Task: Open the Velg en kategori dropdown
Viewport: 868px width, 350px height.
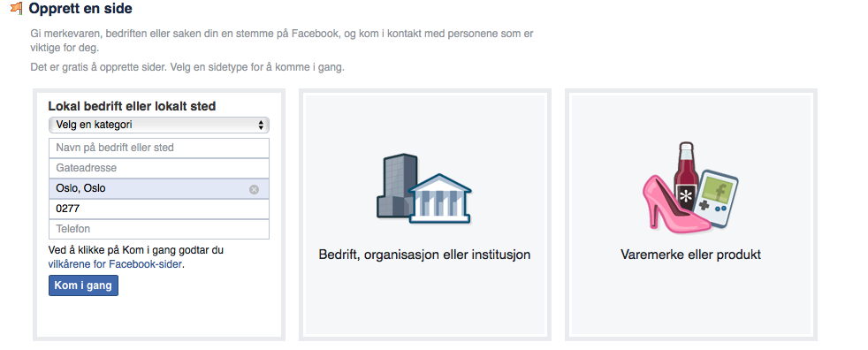Action: point(159,126)
